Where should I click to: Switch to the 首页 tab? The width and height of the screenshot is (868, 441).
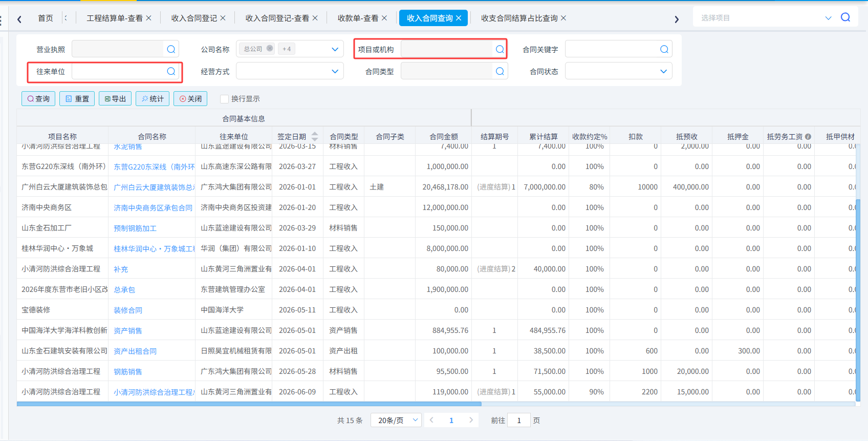46,18
